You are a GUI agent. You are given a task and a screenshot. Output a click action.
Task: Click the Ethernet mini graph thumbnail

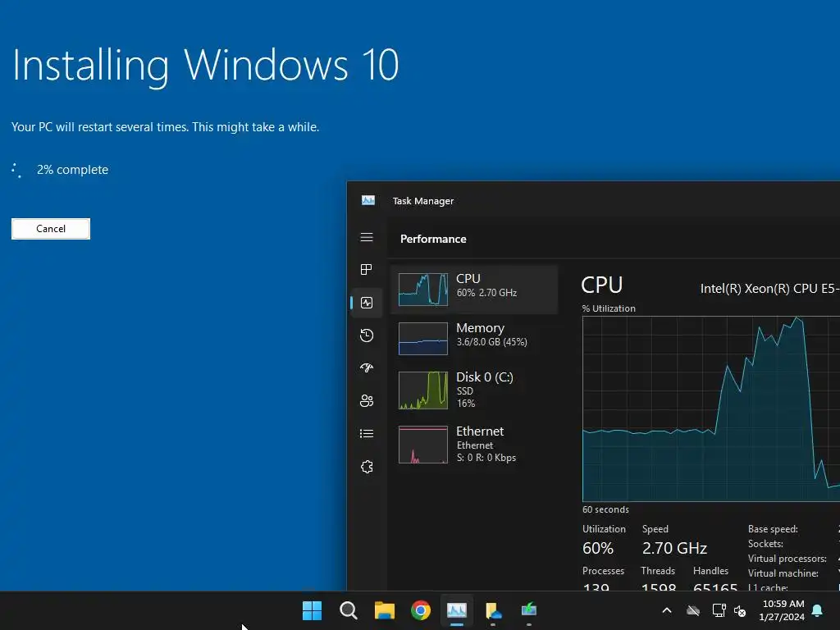point(423,445)
